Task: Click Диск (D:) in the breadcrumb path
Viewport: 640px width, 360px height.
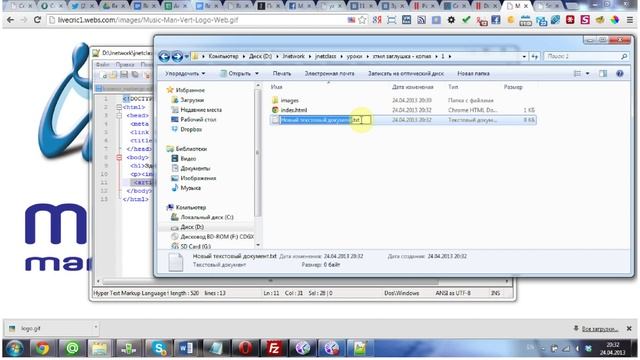Action: tap(260, 56)
